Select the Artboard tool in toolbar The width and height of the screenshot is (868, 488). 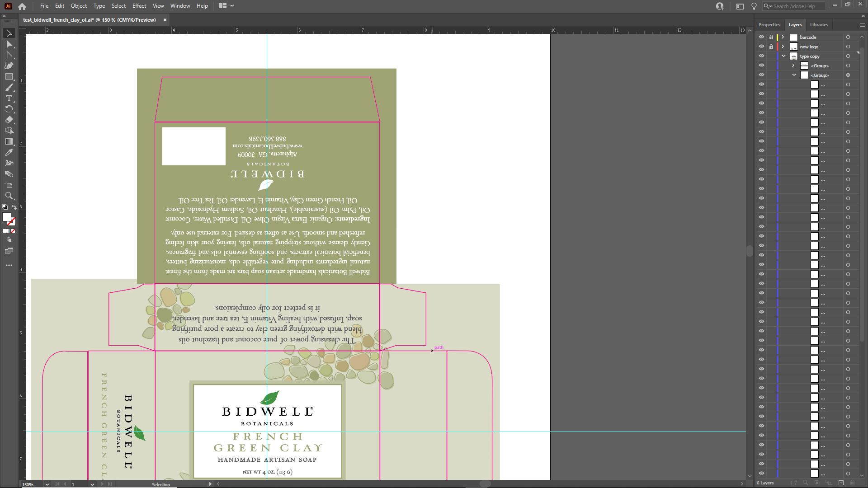coord(9,185)
